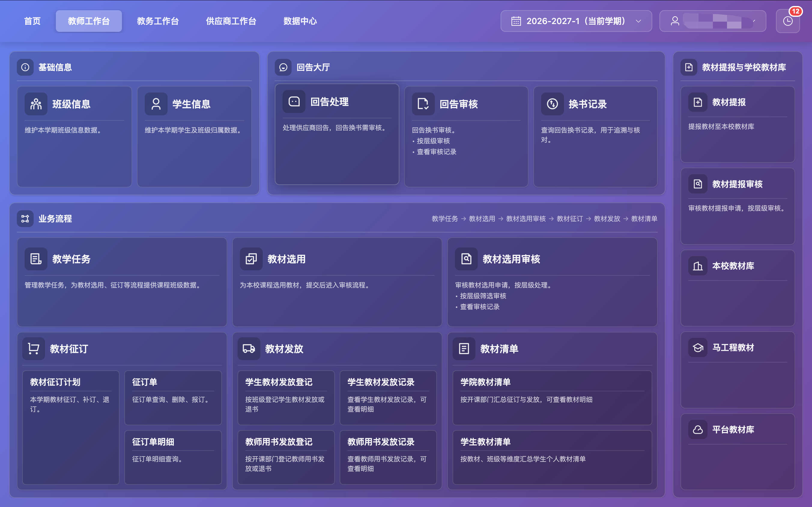The height and width of the screenshot is (507, 812).
Task: Click the 教材选用审核 review icon
Action: pyautogui.click(x=466, y=259)
